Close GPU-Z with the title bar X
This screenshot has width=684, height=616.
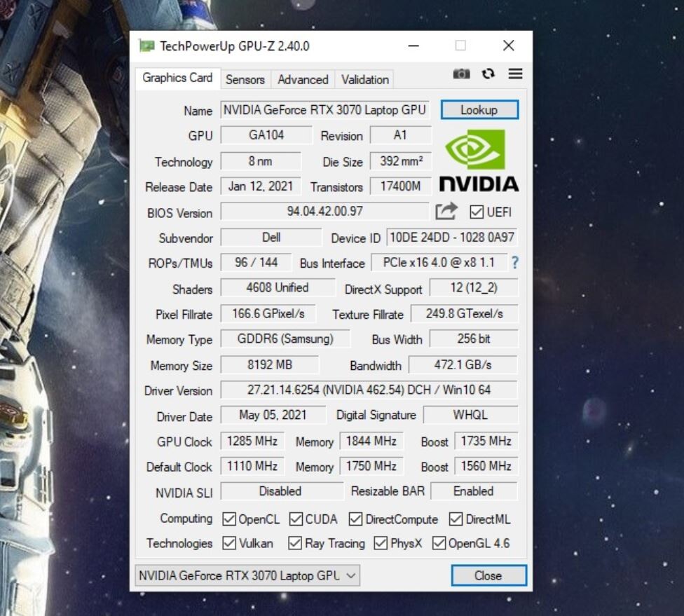coord(509,46)
